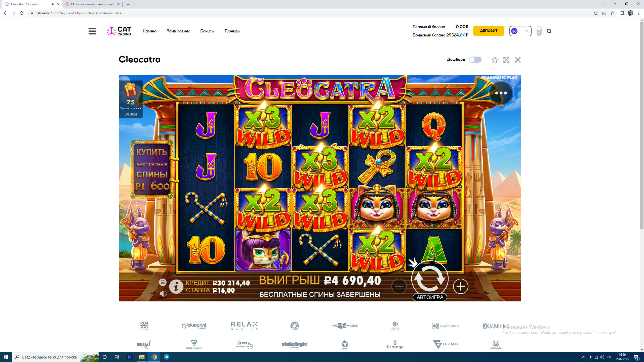The height and width of the screenshot is (362, 644).
Task: Toggle the light/dark theme switch
Action: point(539,31)
